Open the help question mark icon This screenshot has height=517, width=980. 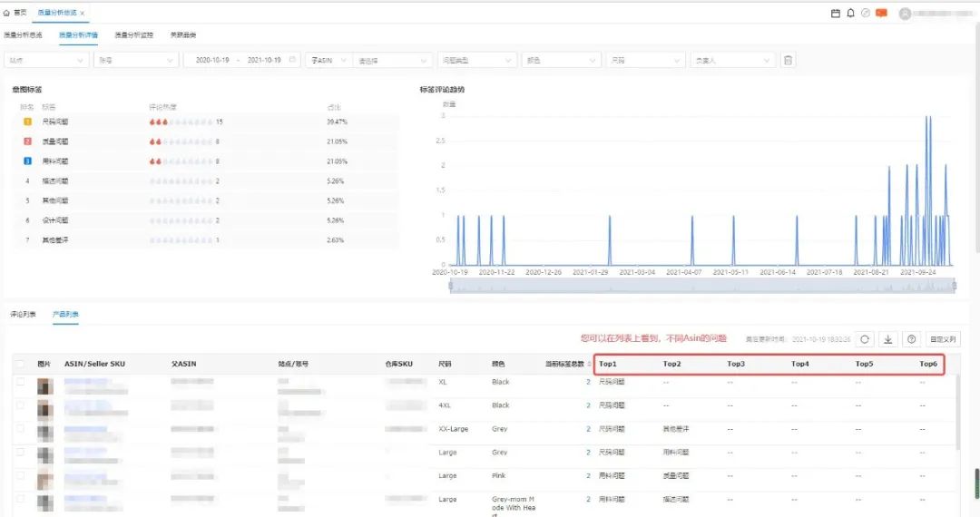pyautogui.click(x=912, y=339)
